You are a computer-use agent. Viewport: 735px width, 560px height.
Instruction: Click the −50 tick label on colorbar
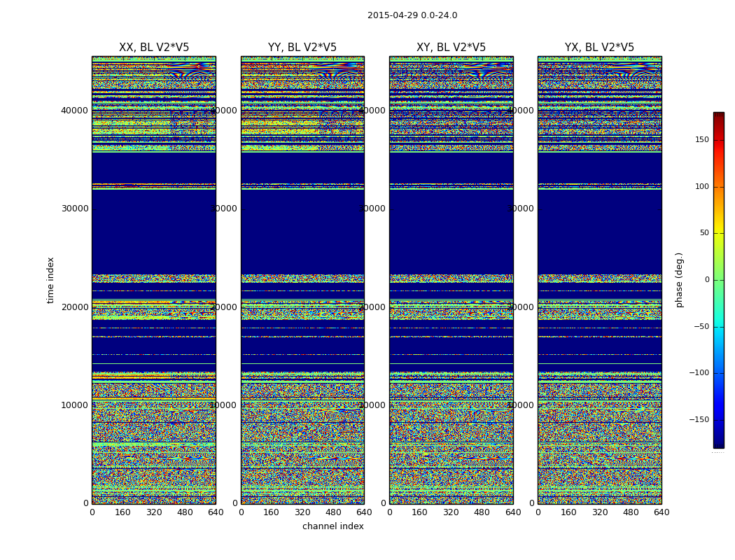701,327
